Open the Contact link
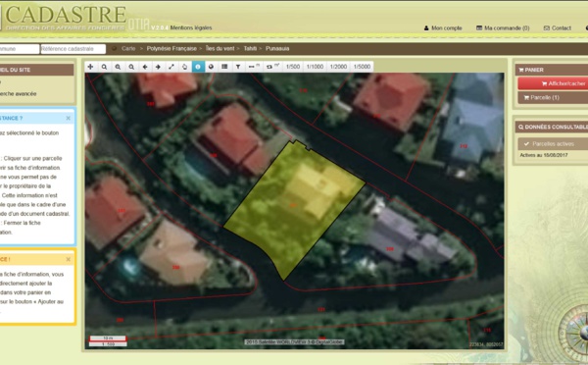 [558, 28]
